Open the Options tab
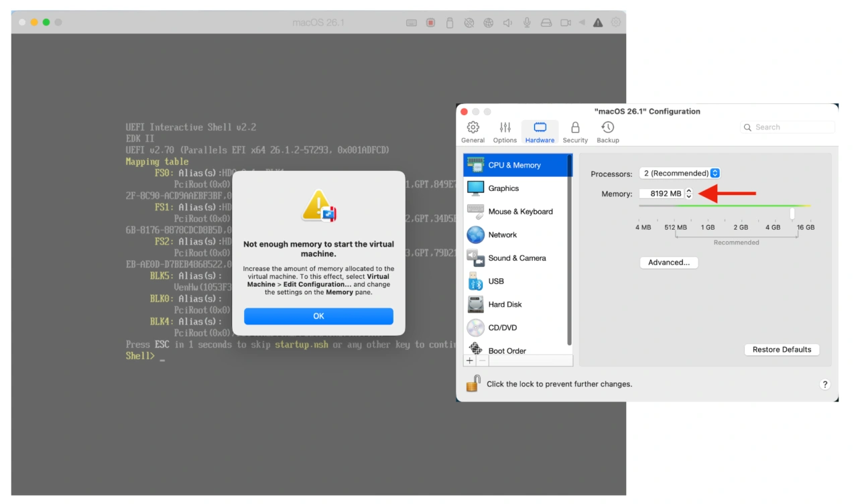This screenshot has height=504, width=858. click(505, 131)
